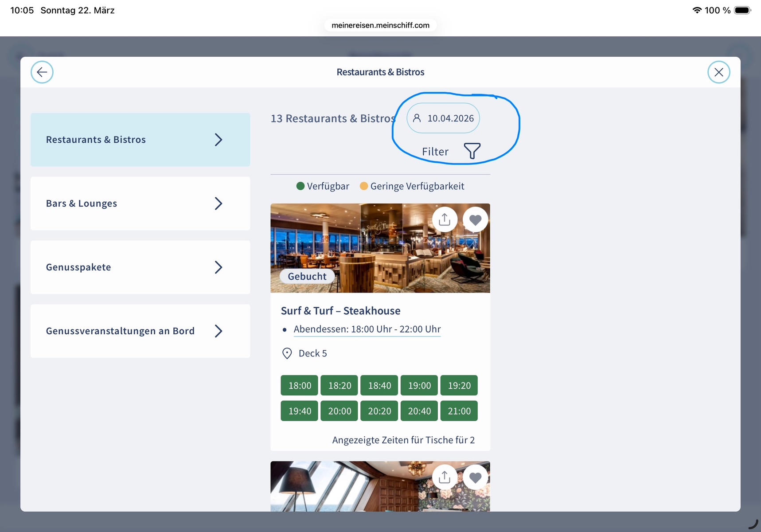Select the 20:00 time slot
The width and height of the screenshot is (761, 532).
tap(340, 411)
